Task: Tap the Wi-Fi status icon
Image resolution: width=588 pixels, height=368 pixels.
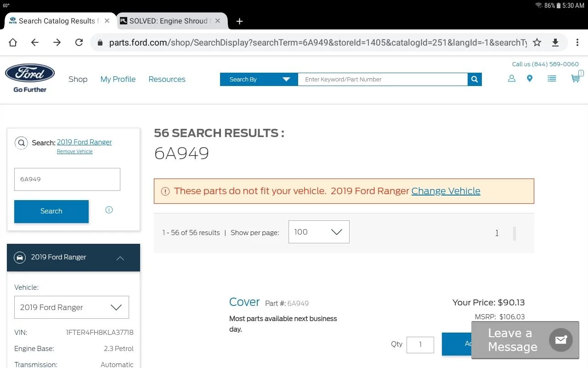Action: point(538,6)
